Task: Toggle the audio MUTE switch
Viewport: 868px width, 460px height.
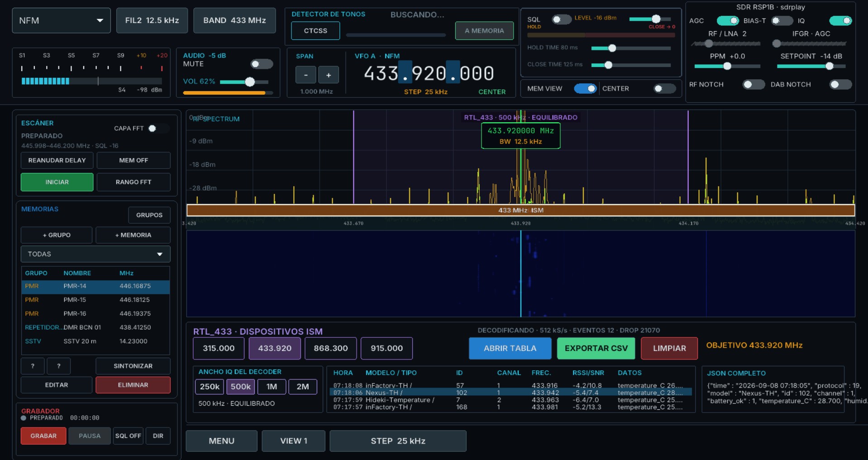Action: pos(262,64)
